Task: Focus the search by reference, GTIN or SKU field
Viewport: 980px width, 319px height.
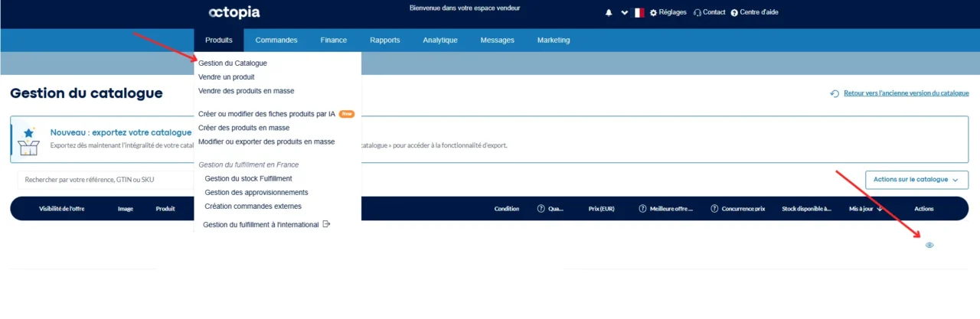Action: [106, 180]
